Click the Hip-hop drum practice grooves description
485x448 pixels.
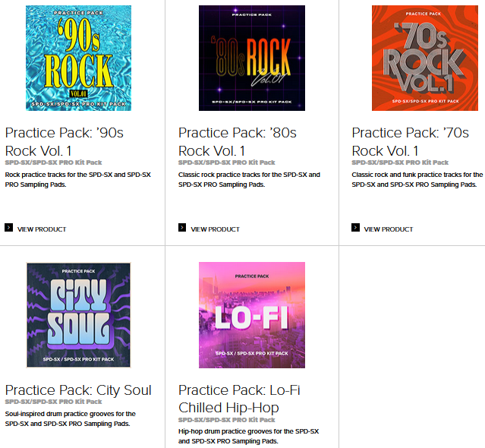[249, 436]
